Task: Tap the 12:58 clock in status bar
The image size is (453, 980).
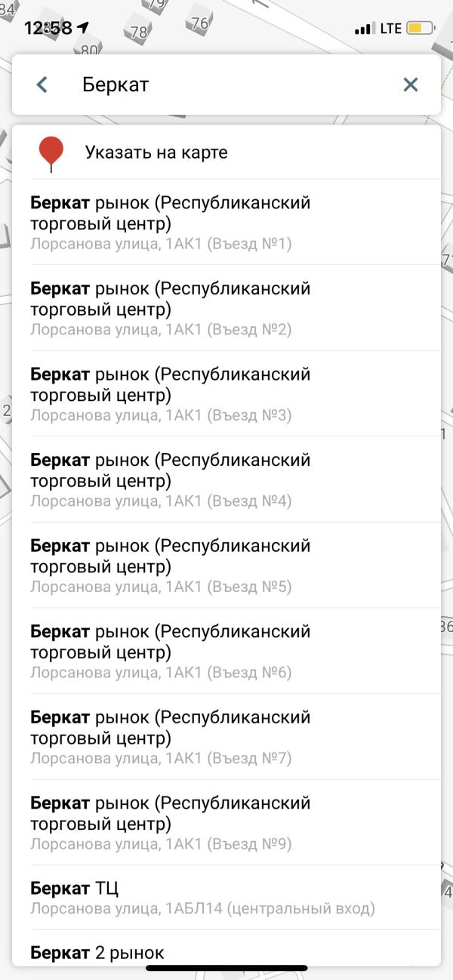Action: pos(48,28)
